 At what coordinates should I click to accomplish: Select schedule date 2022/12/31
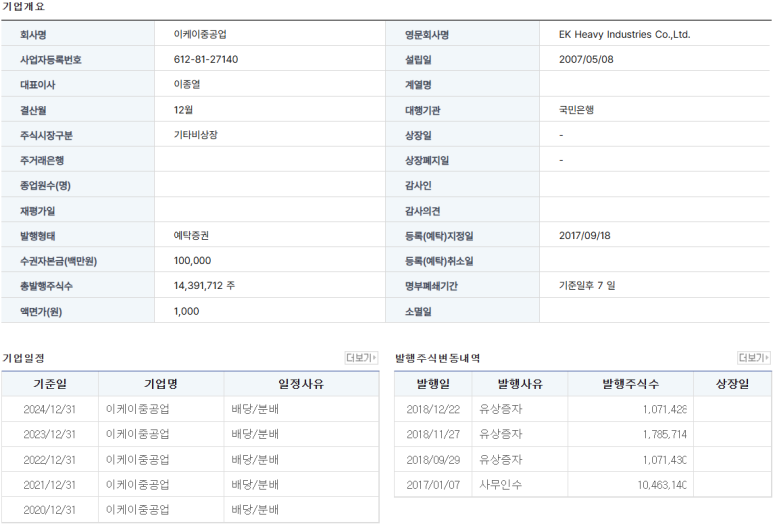click(x=49, y=460)
